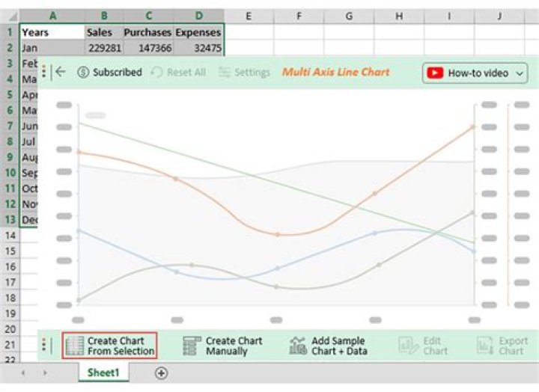Click the Edit Chart icon
Image resolution: width=539 pixels, height=392 pixels.
tap(408, 346)
